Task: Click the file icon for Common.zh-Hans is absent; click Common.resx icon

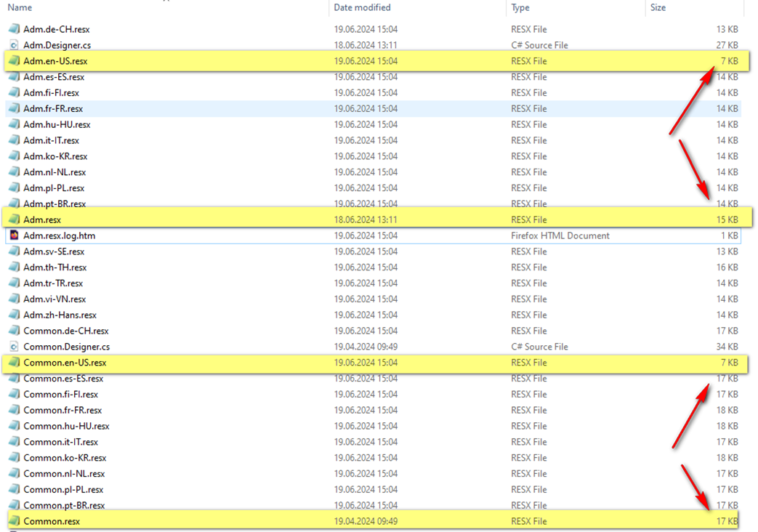Action: pyautogui.click(x=13, y=521)
